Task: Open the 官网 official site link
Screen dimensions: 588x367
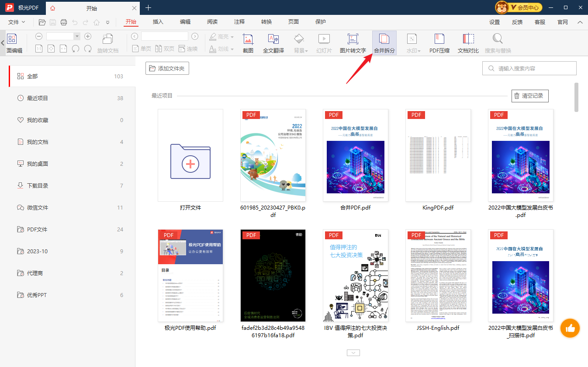Action: [563, 22]
